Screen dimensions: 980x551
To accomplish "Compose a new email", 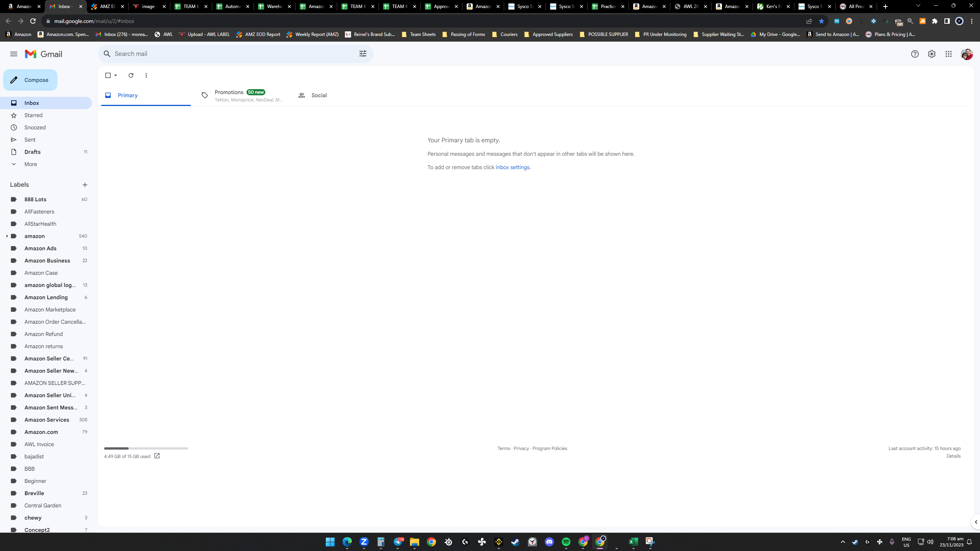I will point(30,80).
